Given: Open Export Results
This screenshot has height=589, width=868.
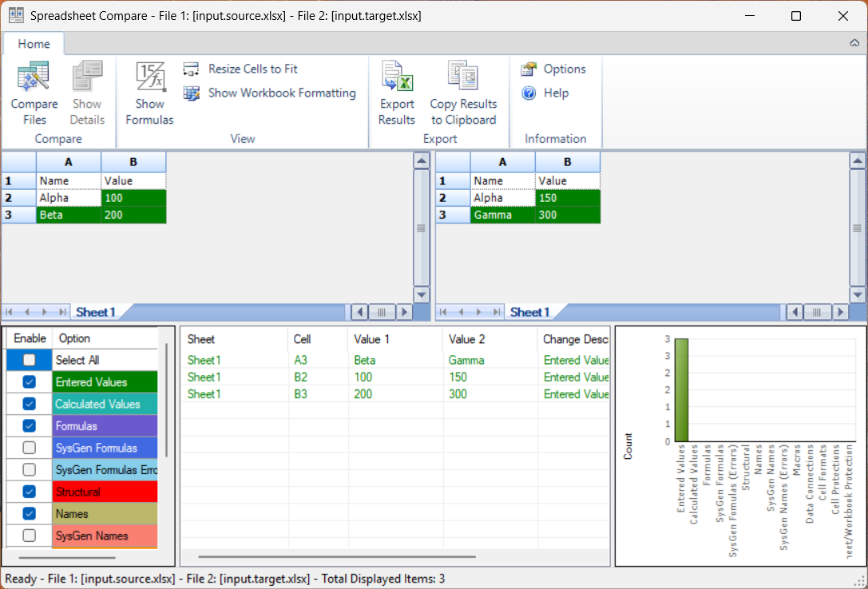Looking at the screenshot, I should pyautogui.click(x=396, y=78).
